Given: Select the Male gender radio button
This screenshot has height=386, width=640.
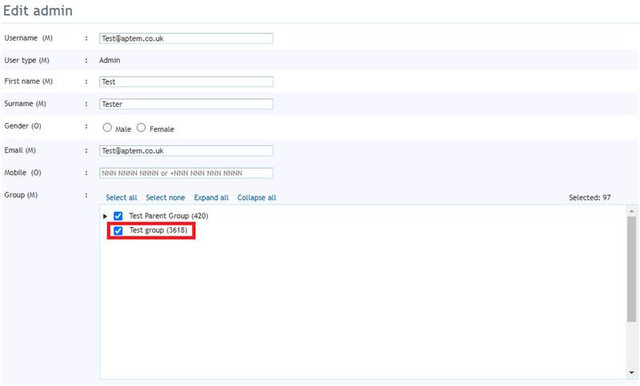Looking at the screenshot, I should (x=107, y=128).
